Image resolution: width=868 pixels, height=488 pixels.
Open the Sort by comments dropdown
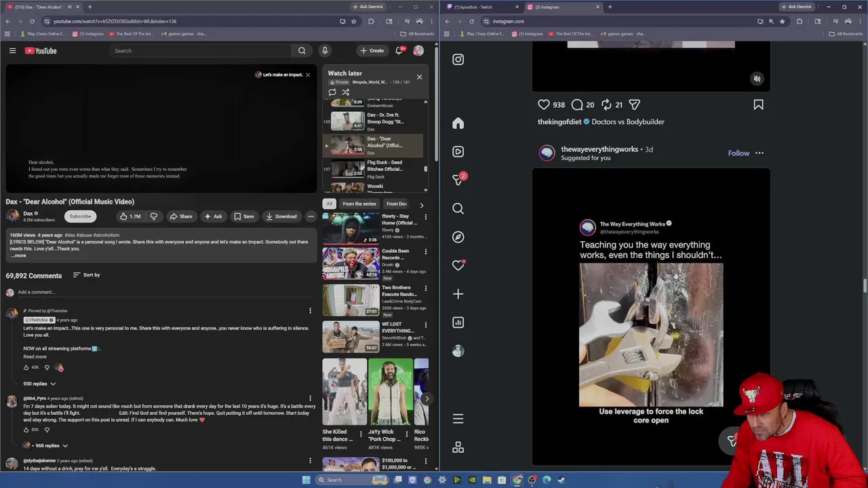[x=85, y=275]
